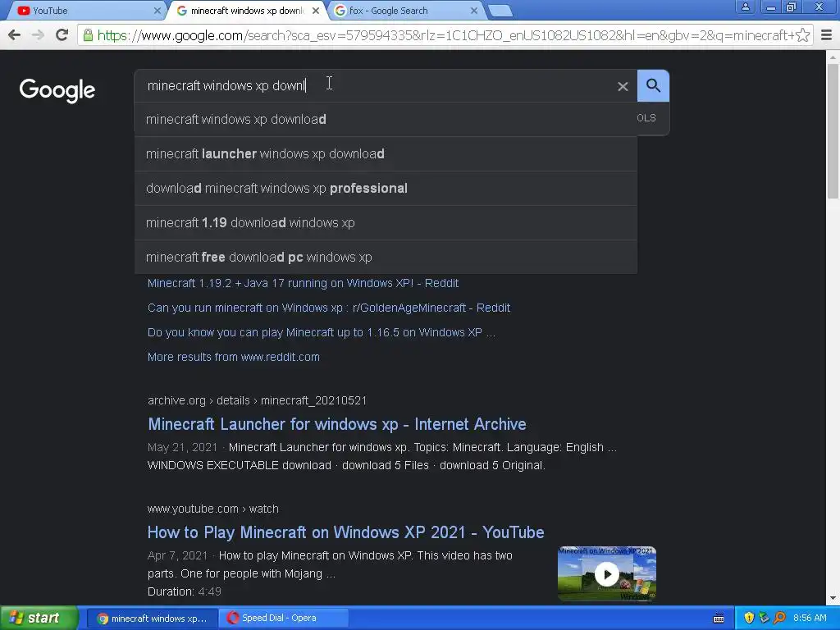Screen dimensions: 840x630
Task: Bookmark this page with the star icon
Action: (x=802, y=35)
